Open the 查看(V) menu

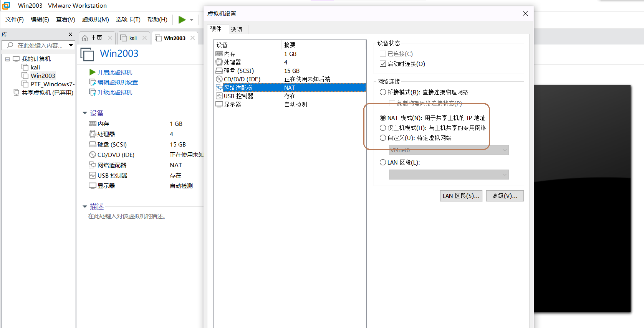tap(66, 20)
